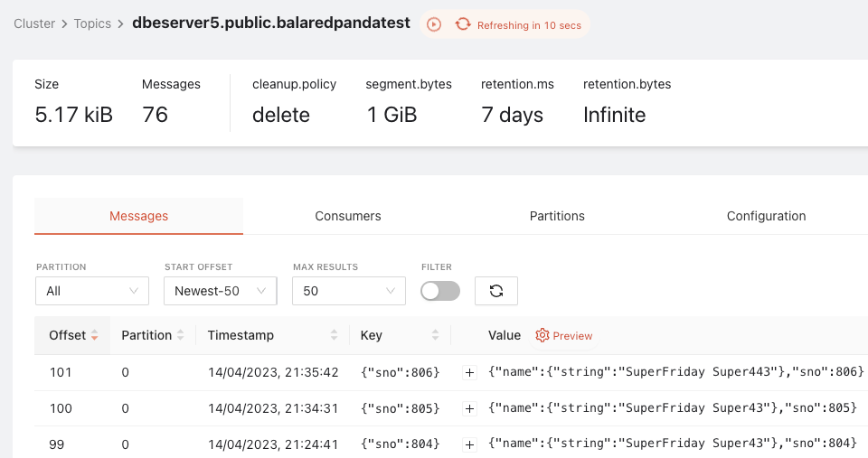This screenshot has width=868, height=458.
Task: Click the cleanup.policy value delete
Action: click(x=281, y=115)
